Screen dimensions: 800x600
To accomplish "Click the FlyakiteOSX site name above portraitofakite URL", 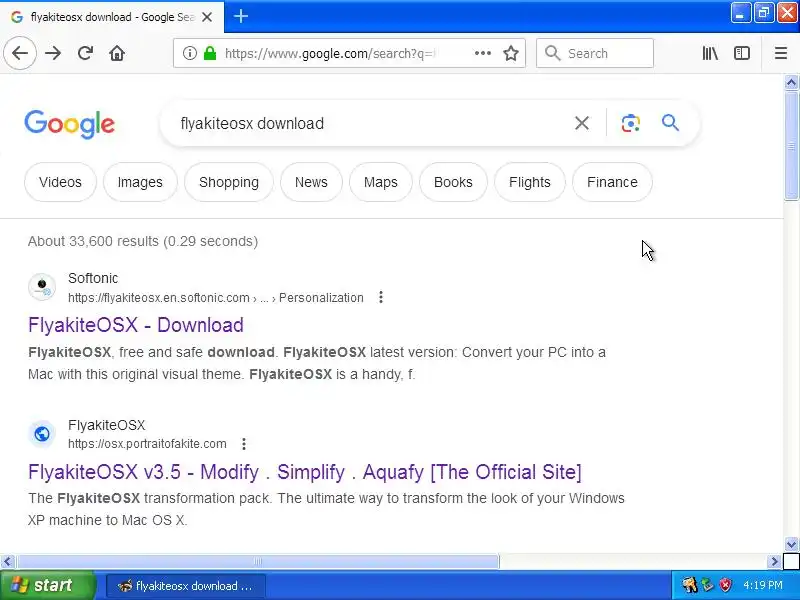I will pos(107,425).
